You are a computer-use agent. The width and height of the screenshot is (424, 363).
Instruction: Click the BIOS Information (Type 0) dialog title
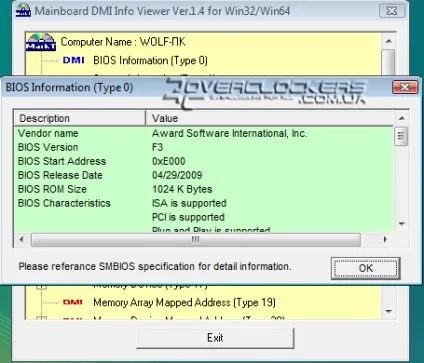(69, 88)
